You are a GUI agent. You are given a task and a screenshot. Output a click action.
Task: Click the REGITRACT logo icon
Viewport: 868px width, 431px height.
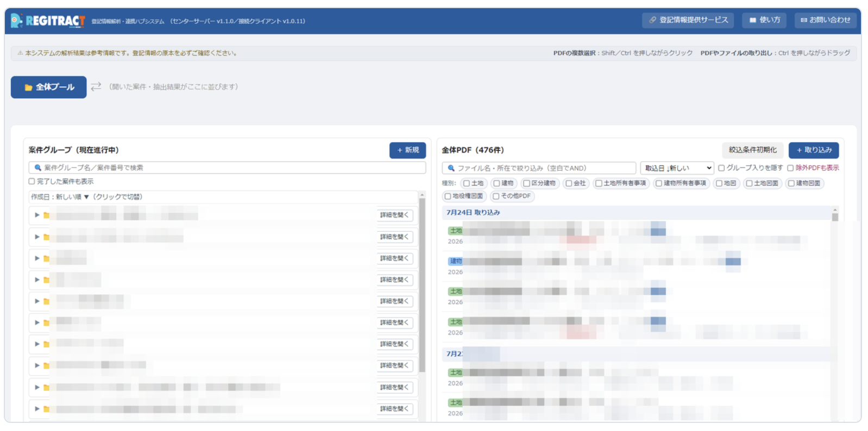(x=17, y=21)
